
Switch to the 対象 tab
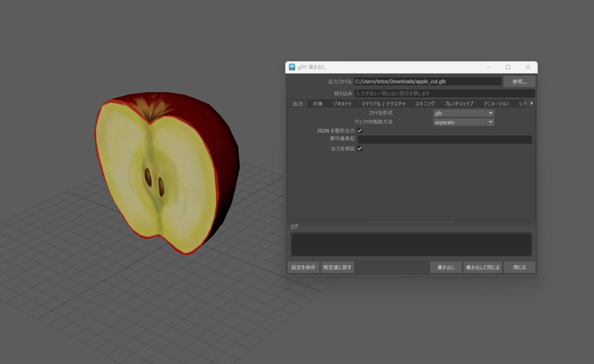coord(318,104)
